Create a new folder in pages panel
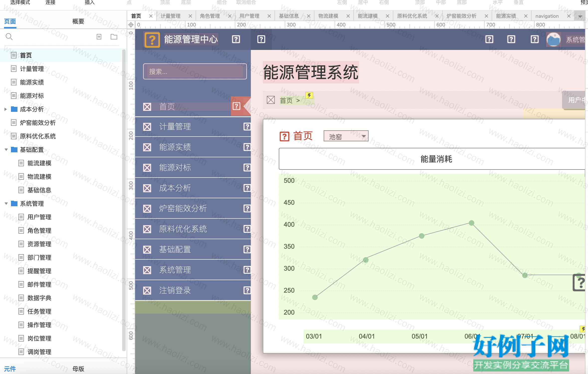 (114, 37)
